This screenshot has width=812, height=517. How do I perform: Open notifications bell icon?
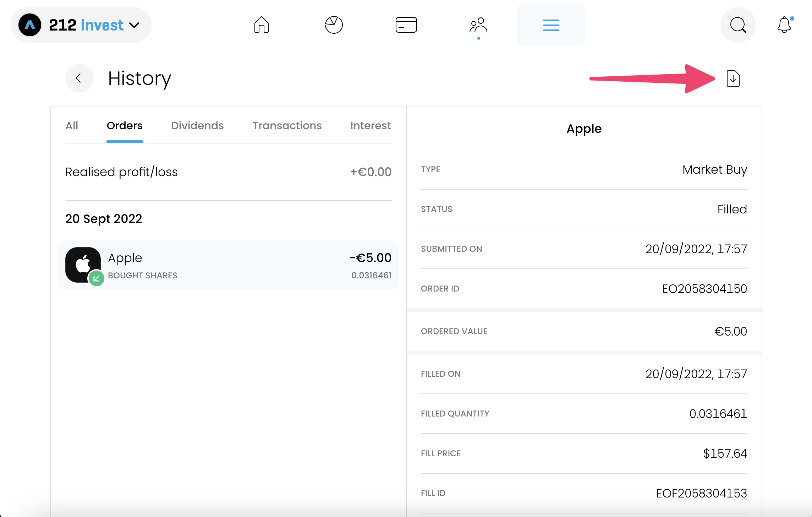coord(784,25)
